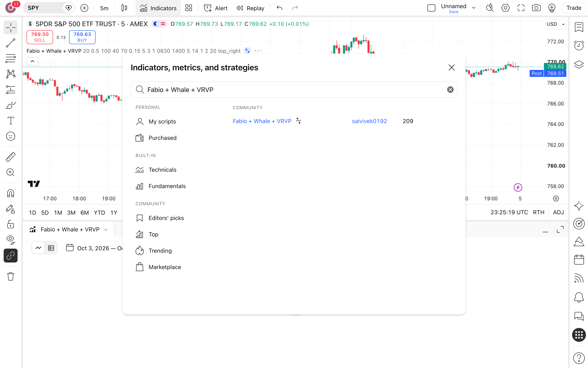Toggle hide all drawings eye icon
The height and width of the screenshot is (368, 588).
(x=10, y=240)
